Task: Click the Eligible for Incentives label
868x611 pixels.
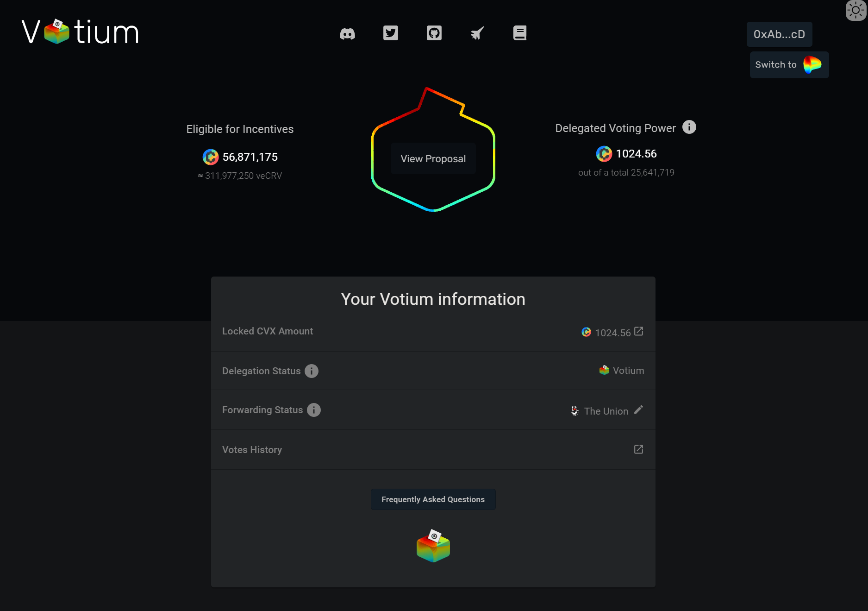Action: 240,129
